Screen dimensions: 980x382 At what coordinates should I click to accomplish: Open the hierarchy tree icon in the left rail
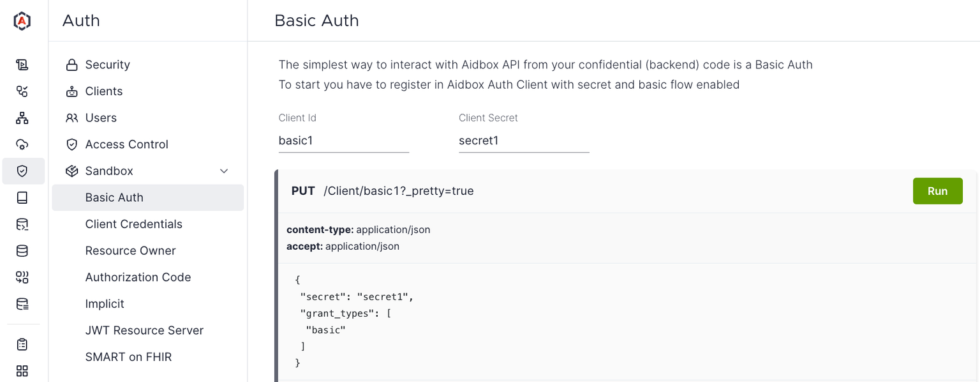[22, 118]
